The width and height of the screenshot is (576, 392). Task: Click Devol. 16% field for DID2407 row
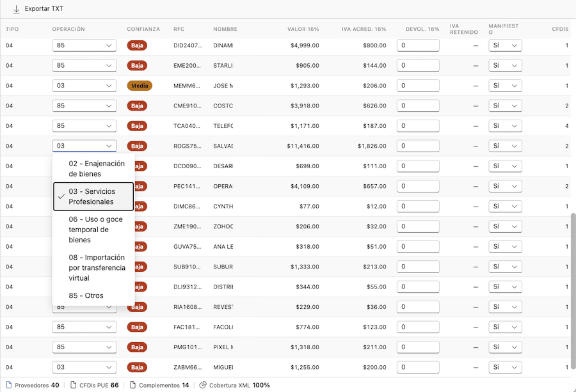pyautogui.click(x=418, y=45)
